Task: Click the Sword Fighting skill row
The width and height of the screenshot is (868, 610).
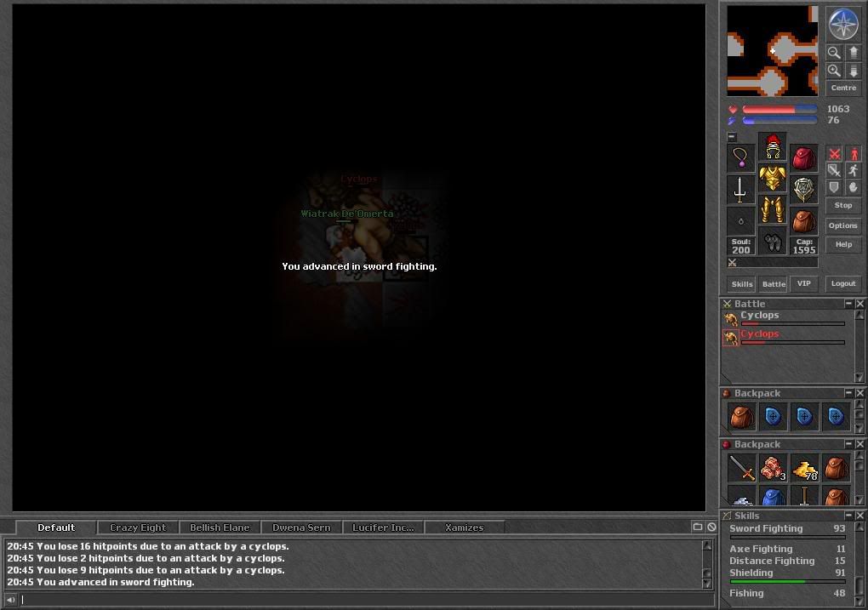Action: click(x=787, y=528)
